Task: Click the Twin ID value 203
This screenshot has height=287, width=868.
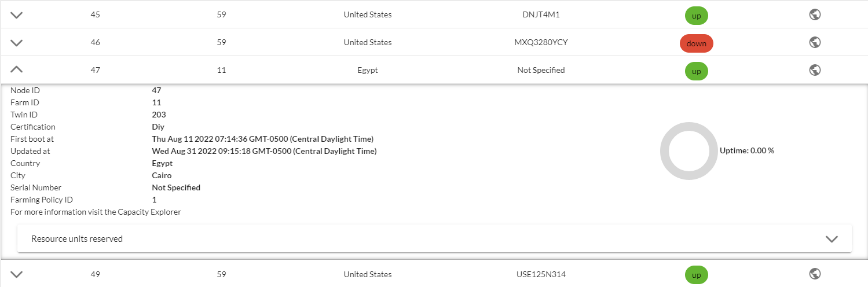Action: (159, 115)
